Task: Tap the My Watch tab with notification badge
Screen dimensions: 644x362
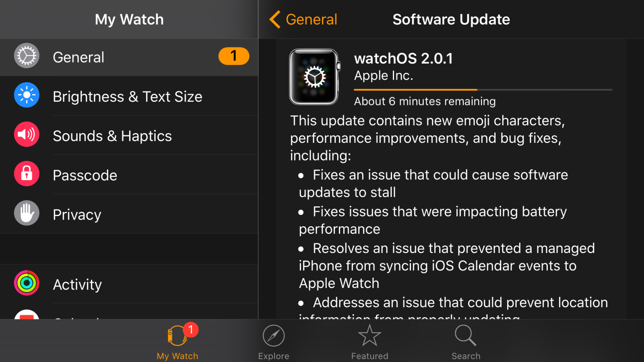Action: click(x=177, y=342)
